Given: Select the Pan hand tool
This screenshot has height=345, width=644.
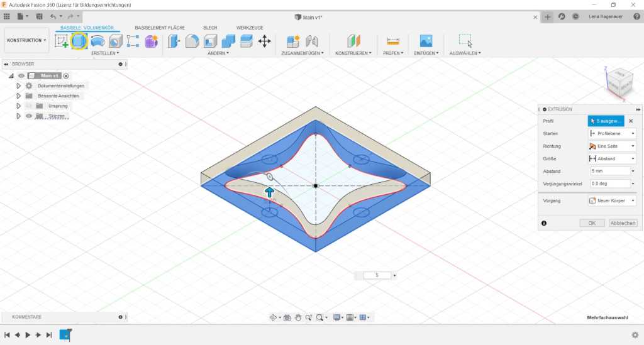Looking at the screenshot, I should pos(298,317).
